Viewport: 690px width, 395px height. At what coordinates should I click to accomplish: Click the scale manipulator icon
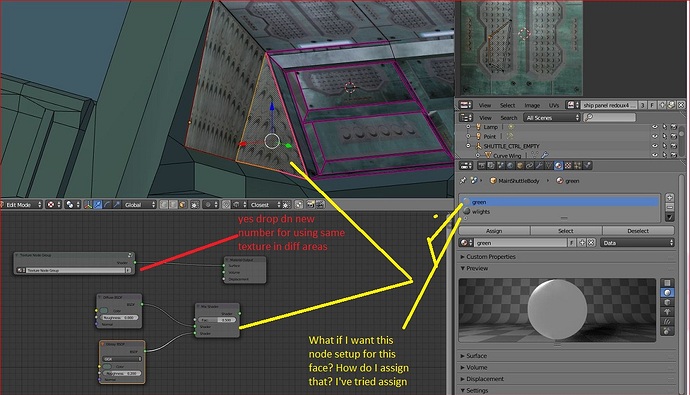117,205
